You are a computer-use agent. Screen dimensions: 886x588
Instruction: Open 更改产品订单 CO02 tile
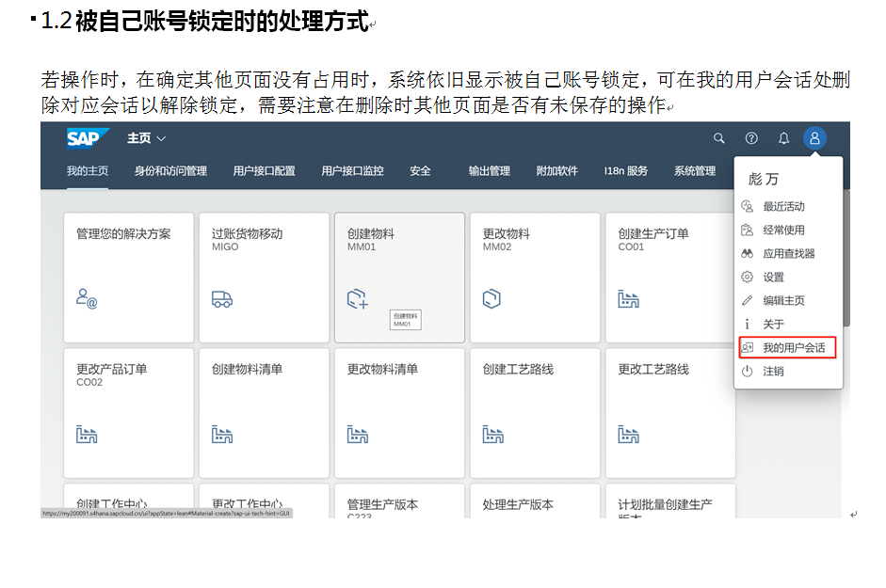(x=129, y=412)
